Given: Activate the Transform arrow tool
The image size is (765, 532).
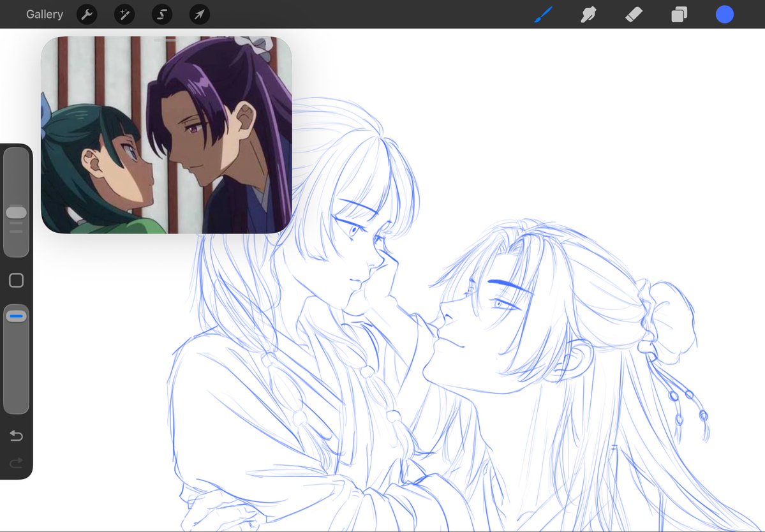Looking at the screenshot, I should [200, 14].
